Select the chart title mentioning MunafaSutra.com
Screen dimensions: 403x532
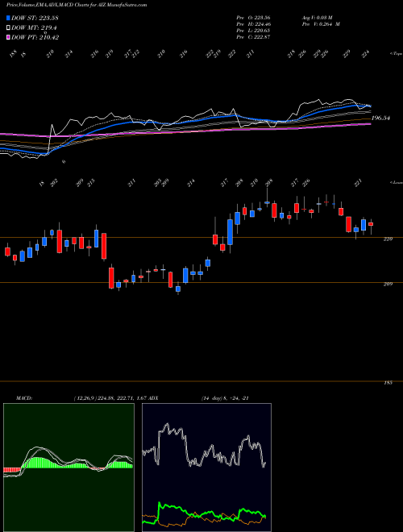[x=77, y=6]
